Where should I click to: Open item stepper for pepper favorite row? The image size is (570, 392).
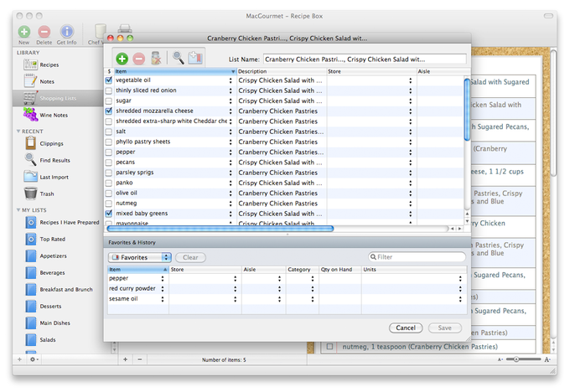coord(163,279)
